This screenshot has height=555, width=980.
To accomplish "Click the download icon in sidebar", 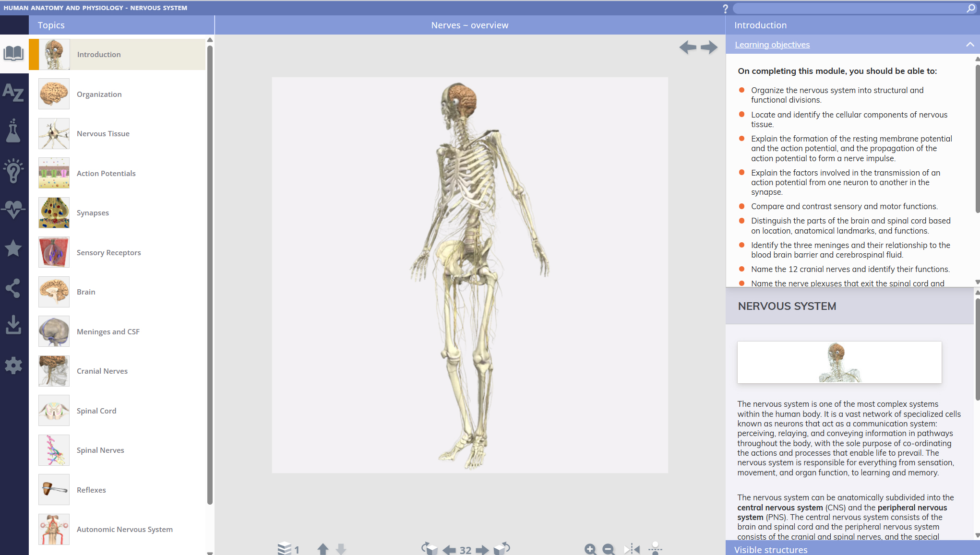I will coord(13,325).
